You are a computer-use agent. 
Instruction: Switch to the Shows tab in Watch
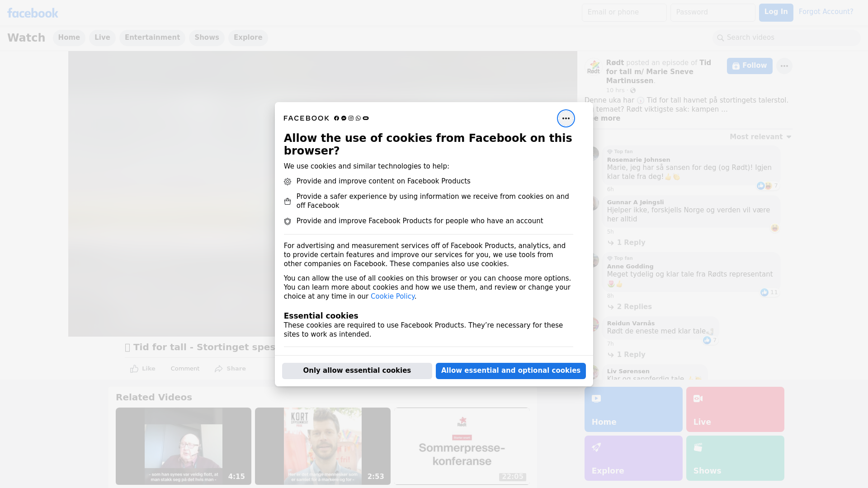coord(207,38)
